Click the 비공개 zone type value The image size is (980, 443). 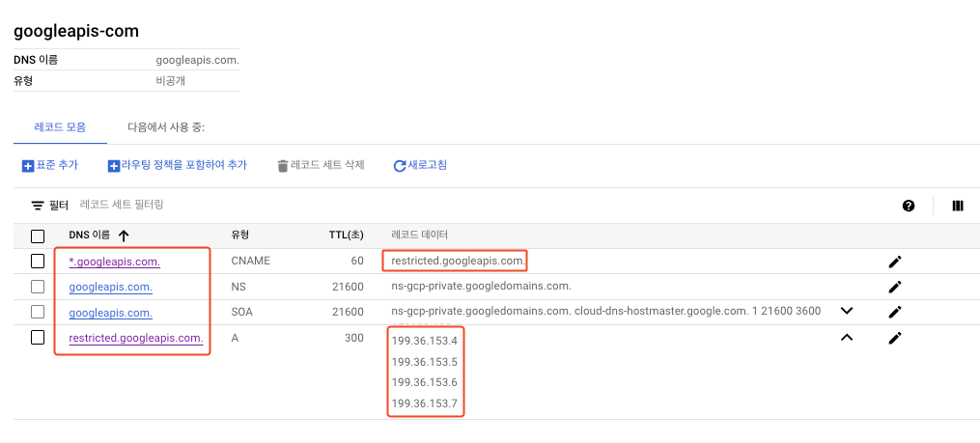(x=171, y=81)
